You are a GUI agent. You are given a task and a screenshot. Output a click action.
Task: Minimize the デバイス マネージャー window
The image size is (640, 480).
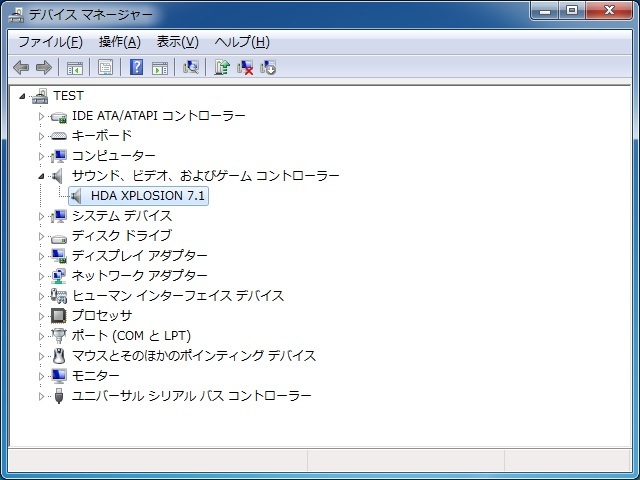[545, 10]
